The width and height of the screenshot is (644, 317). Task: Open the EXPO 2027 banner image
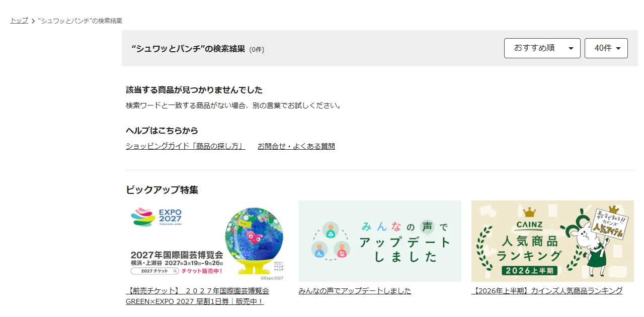point(207,241)
